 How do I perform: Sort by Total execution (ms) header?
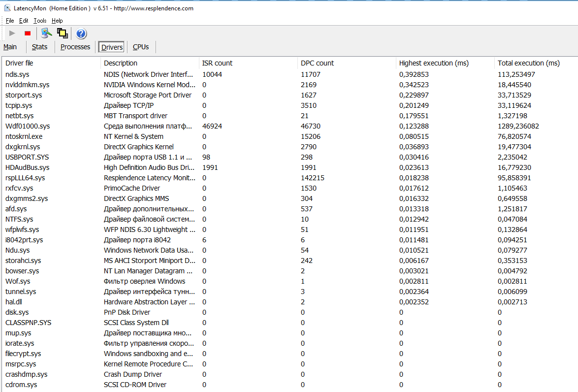click(x=536, y=63)
